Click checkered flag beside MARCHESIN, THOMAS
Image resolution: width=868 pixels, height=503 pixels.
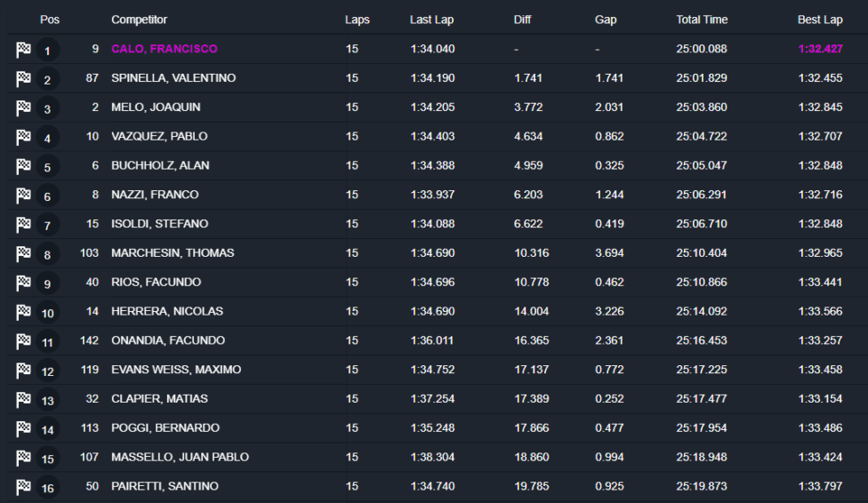23,254
